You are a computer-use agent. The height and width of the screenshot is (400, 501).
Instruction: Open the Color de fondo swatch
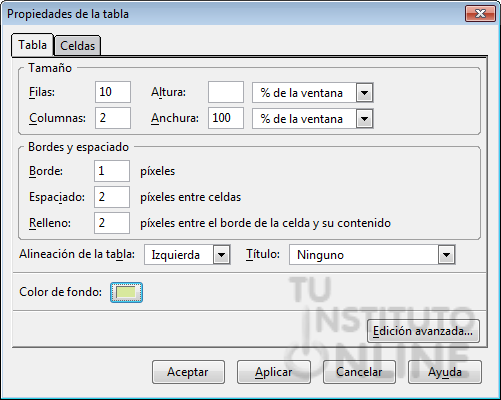pyautogui.click(x=126, y=292)
